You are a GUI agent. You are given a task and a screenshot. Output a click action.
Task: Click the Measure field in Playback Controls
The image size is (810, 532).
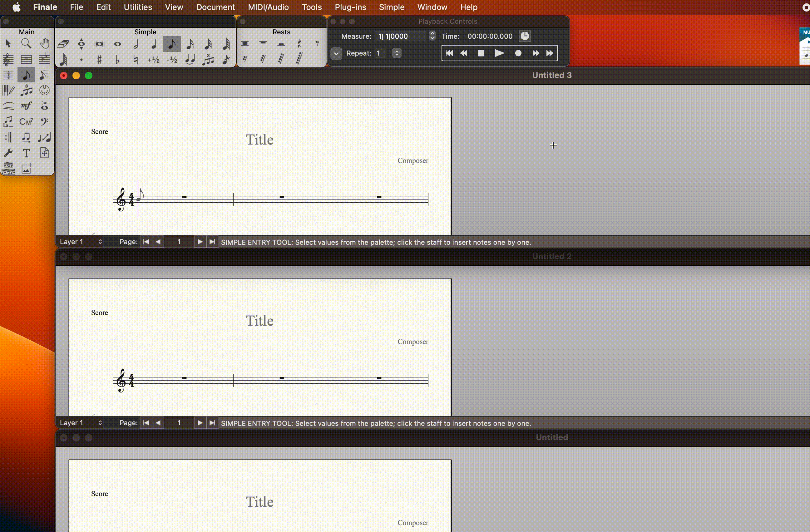[x=401, y=37]
